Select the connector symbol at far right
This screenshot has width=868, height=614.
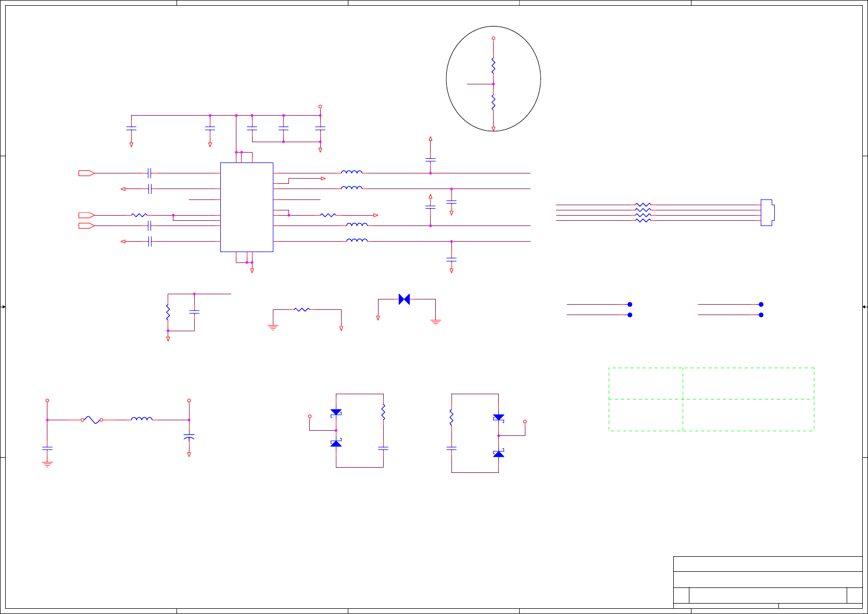(x=768, y=212)
